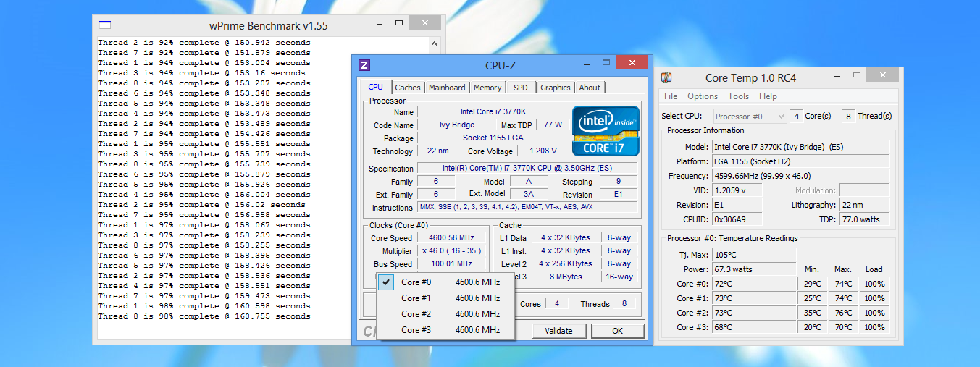
Task: Switch to the Caches tab
Action: tap(408, 88)
